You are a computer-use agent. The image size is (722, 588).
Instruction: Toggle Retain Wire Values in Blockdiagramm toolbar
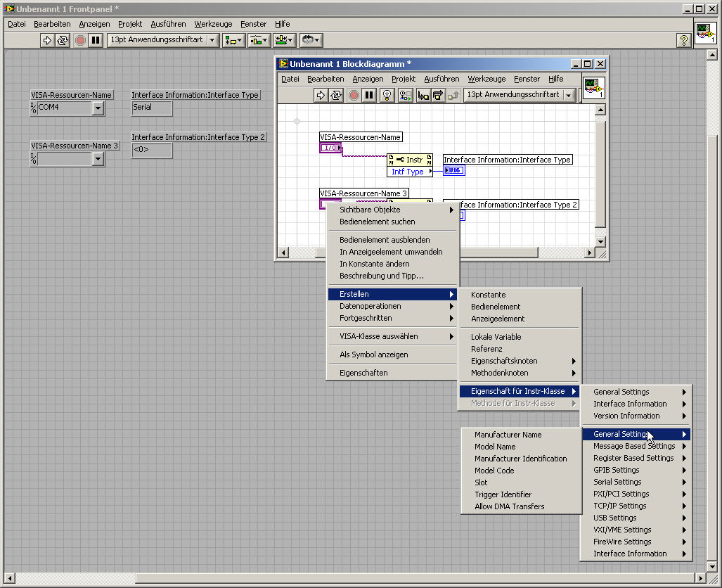point(405,95)
